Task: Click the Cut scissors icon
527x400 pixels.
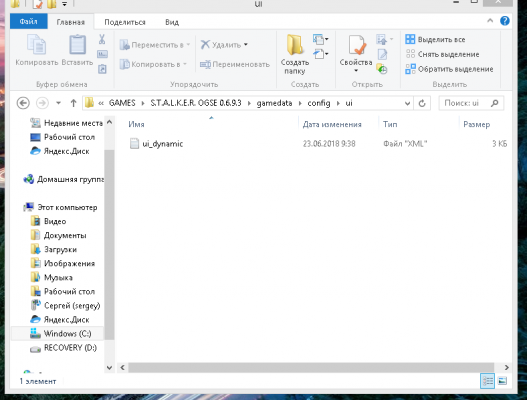Action: pos(102,39)
